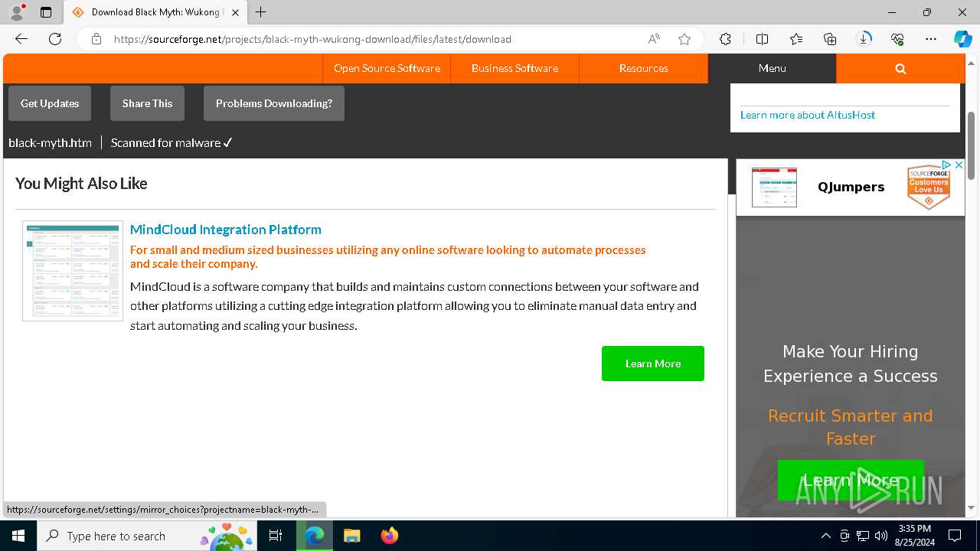Open volume control in system tray
980x551 pixels.
pos(881,536)
